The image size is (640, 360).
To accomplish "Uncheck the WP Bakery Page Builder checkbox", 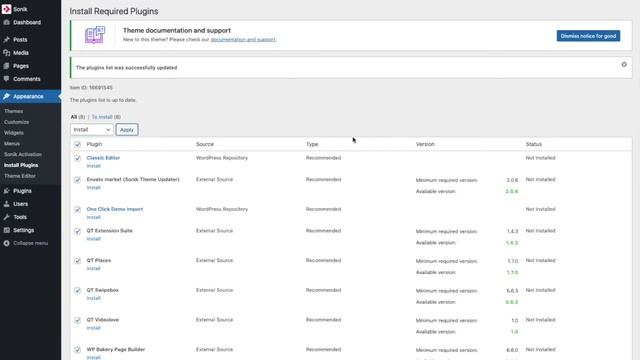I will pyautogui.click(x=77, y=350).
